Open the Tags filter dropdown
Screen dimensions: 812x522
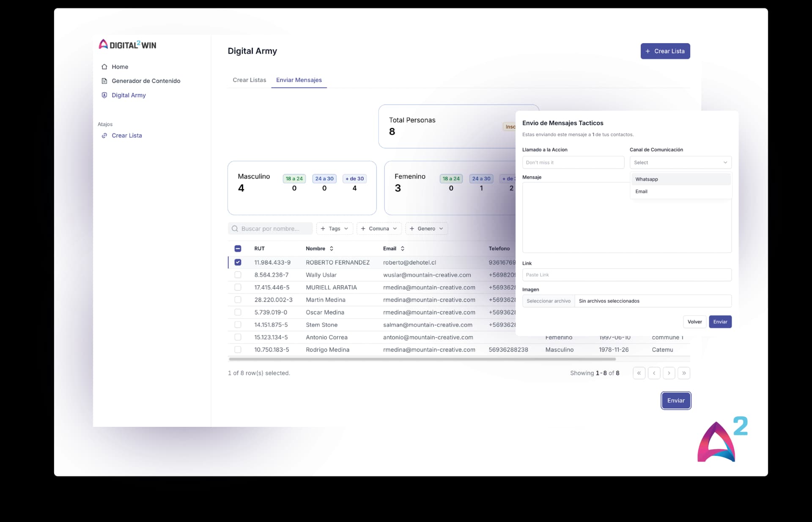click(x=334, y=229)
